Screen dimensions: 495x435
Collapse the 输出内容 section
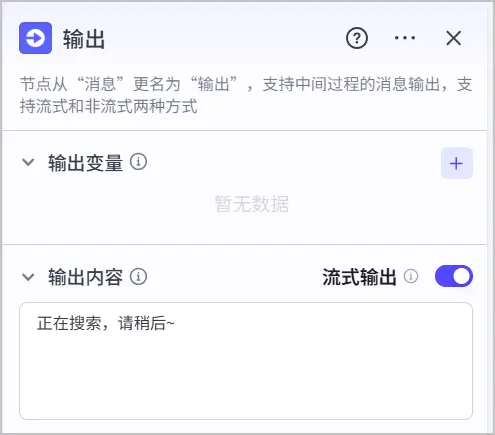[28, 277]
